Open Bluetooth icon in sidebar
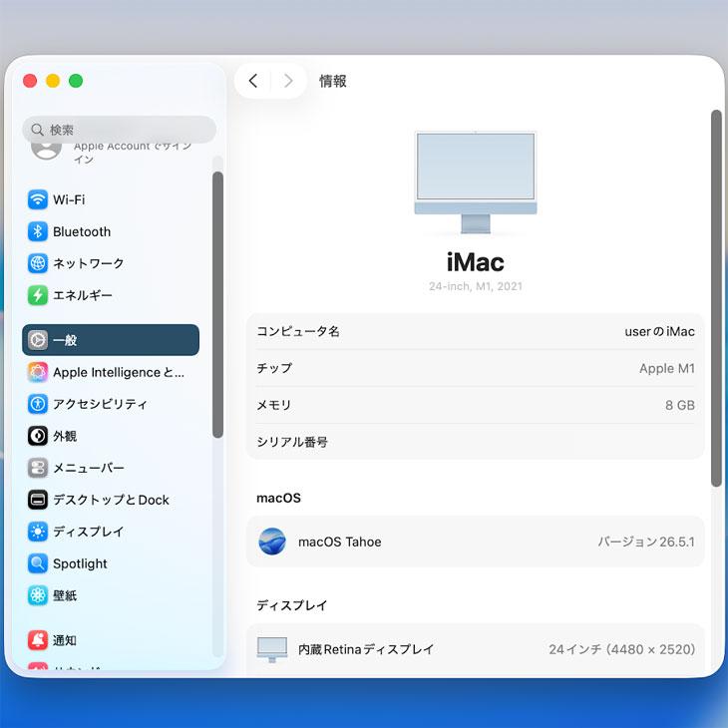The width and height of the screenshot is (728, 728). click(38, 231)
